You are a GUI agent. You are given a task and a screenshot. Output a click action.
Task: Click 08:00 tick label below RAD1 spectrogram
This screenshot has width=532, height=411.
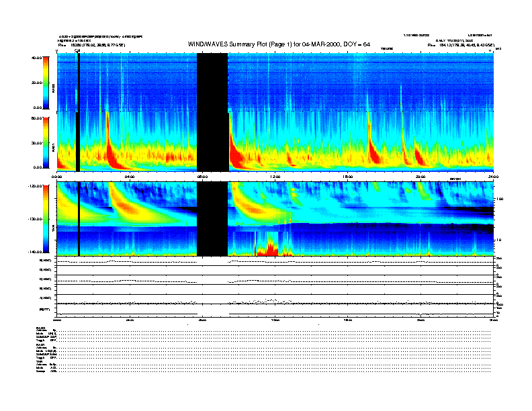click(x=202, y=177)
